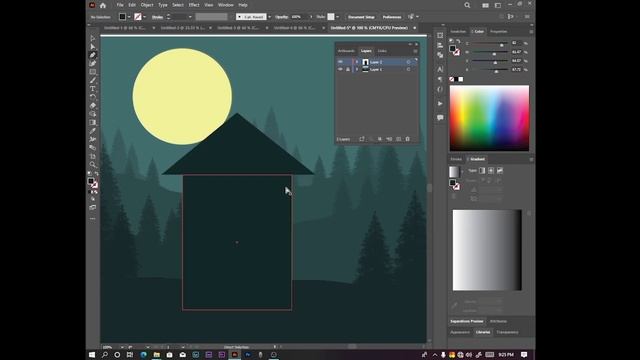This screenshot has height=360, width=640.
Task: Expand Layer 2 contents arrow
Action: tap(357, 62)
